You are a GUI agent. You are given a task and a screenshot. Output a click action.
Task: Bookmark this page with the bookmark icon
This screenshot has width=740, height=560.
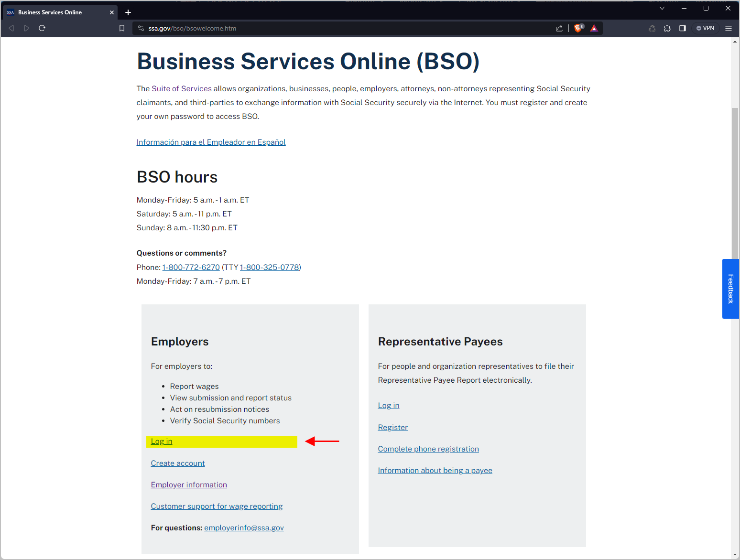(x=122, y=28)
